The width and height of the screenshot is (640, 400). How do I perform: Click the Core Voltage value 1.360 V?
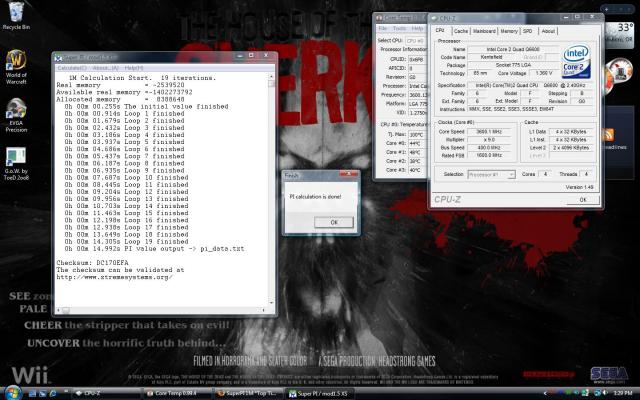[544, 73]
